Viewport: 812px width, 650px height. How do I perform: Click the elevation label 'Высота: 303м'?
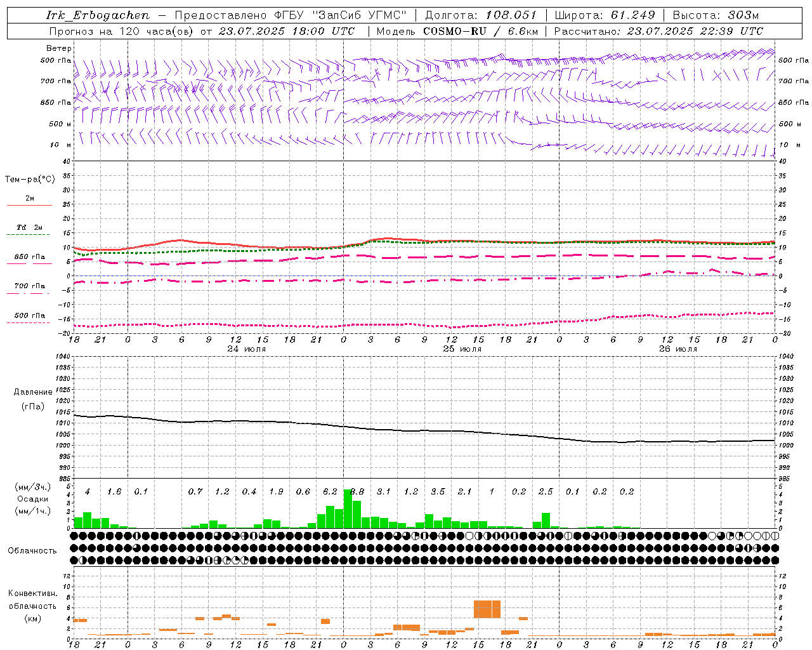(716, 15)
